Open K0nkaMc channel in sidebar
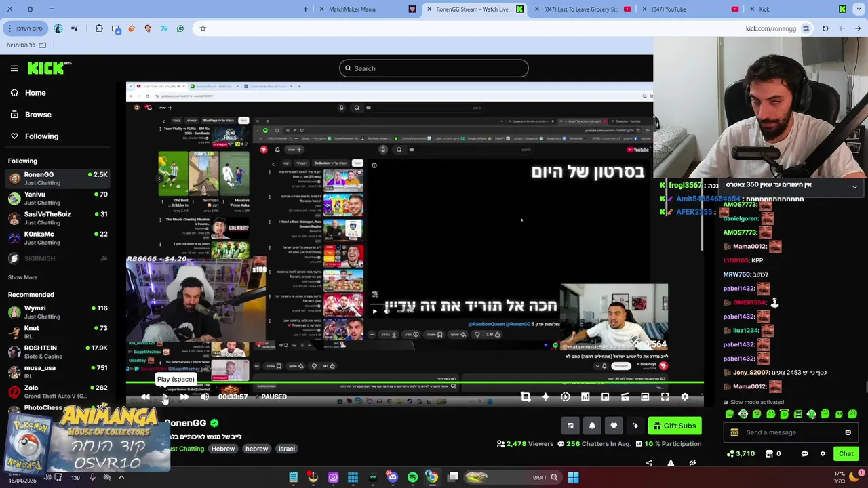This screenshot has width=868, height=488. click(58, 238)
